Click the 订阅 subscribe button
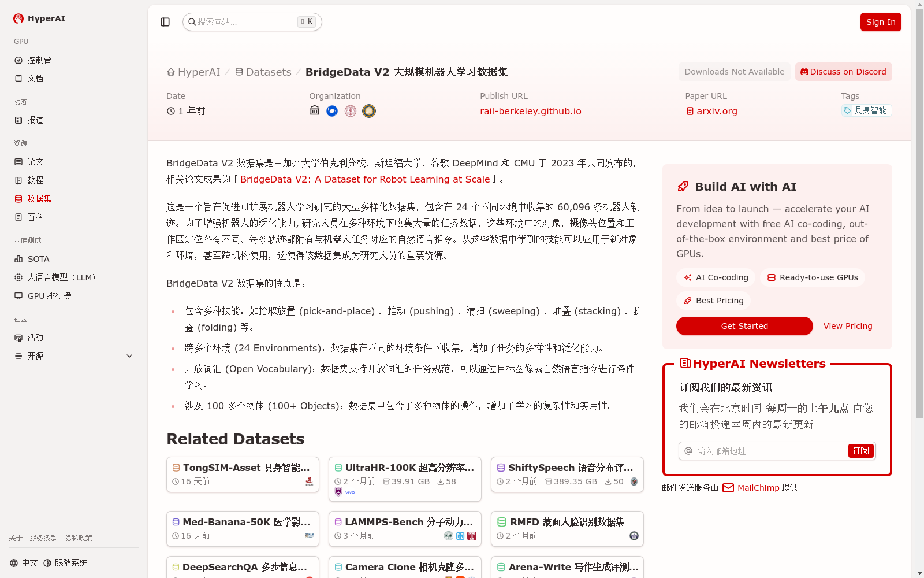 tap(861, 451)
